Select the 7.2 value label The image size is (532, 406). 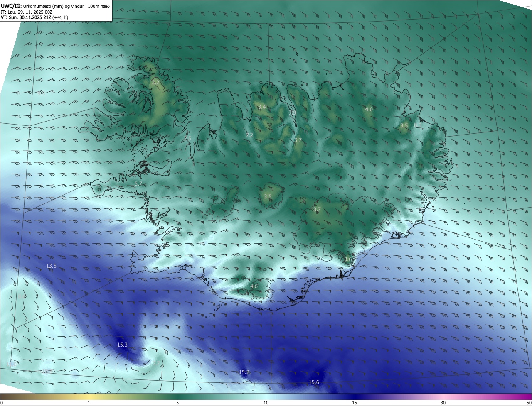pyautogui.click(x=249, y=135)
